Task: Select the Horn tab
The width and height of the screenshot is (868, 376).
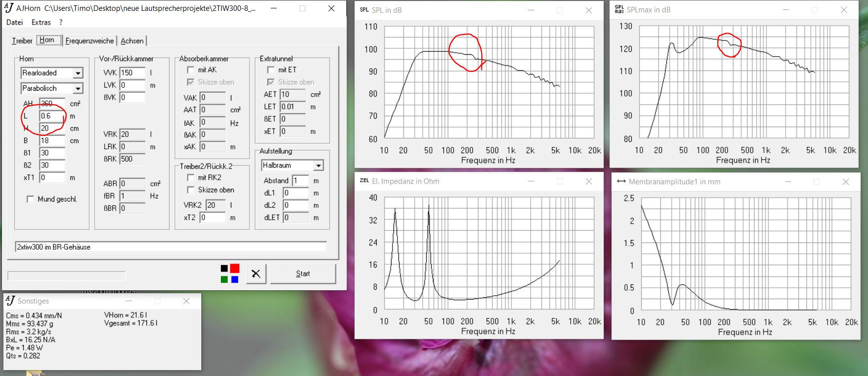Action: [x=48, y=40]
